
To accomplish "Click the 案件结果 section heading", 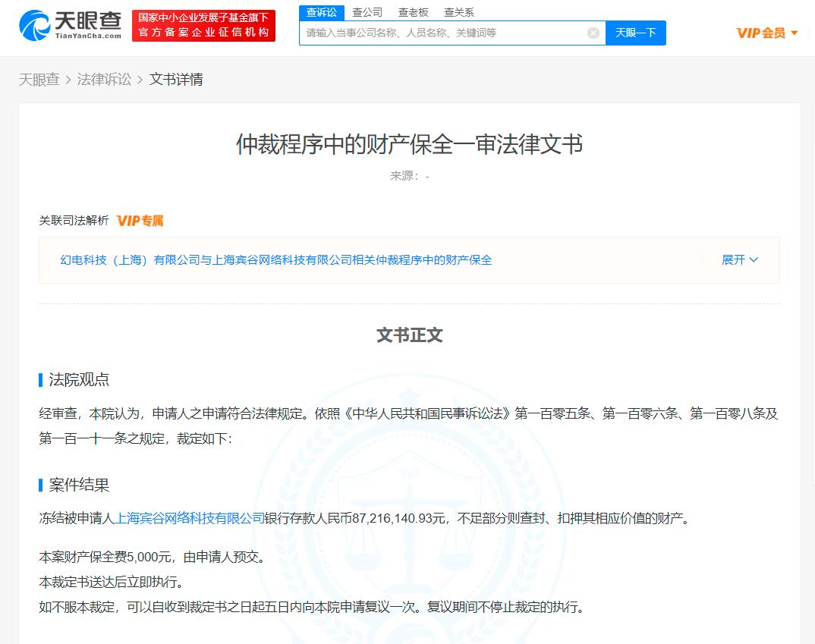I will click(79, 485).
